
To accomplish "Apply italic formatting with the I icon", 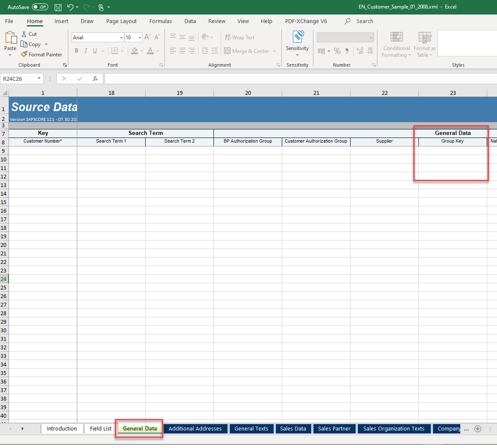I will click(85, 51).
